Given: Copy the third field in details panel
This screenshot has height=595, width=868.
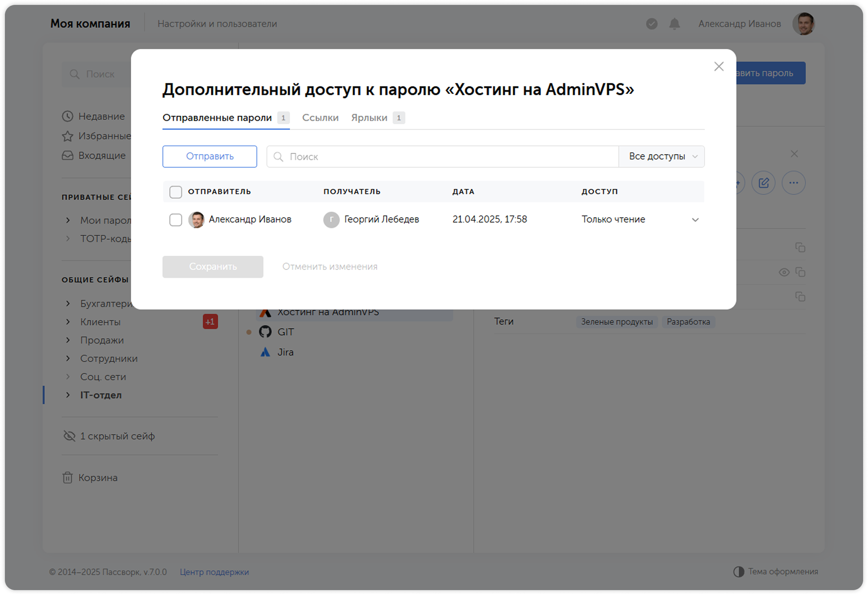Looking at the screenshot, I should point(800,297).
